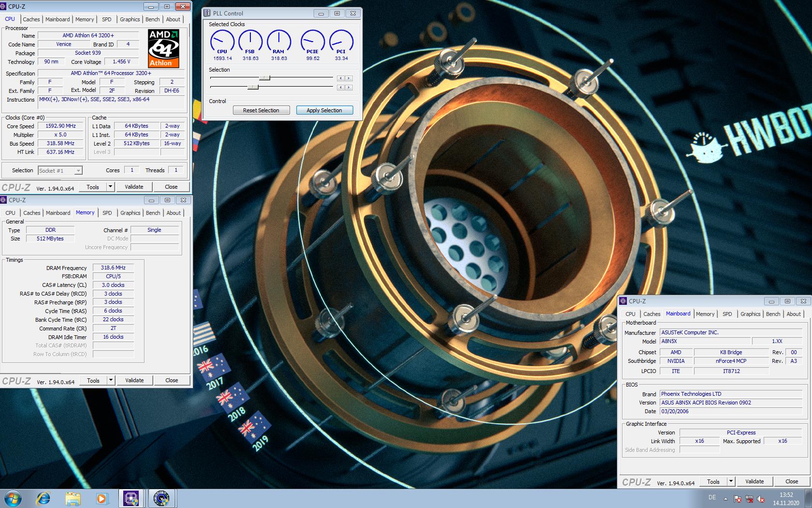Click the DRAM Frequency value field

(x=113, y=268)
